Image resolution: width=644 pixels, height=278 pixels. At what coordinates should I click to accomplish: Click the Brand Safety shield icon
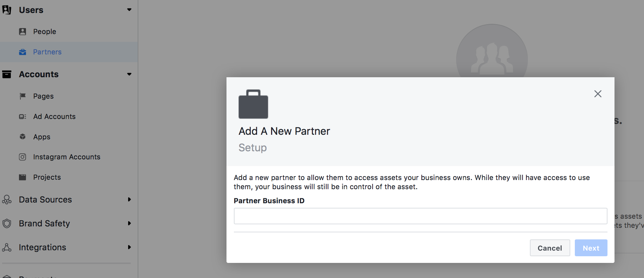point(7,224)
